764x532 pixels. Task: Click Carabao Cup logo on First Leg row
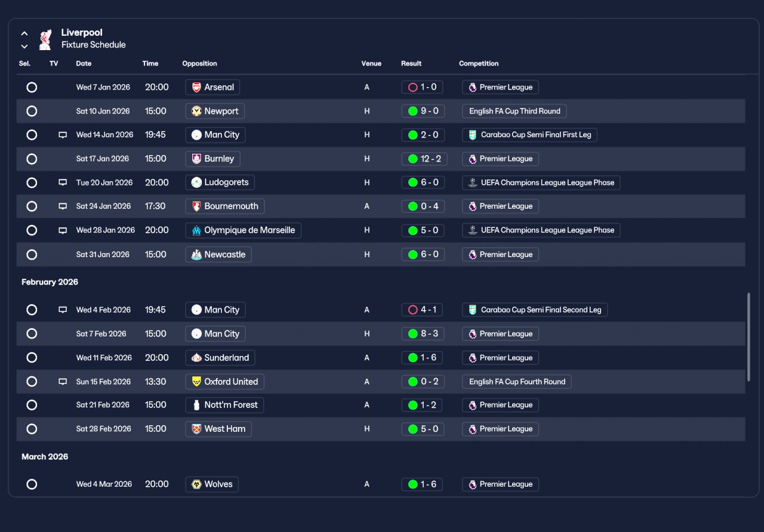point(473,135)
